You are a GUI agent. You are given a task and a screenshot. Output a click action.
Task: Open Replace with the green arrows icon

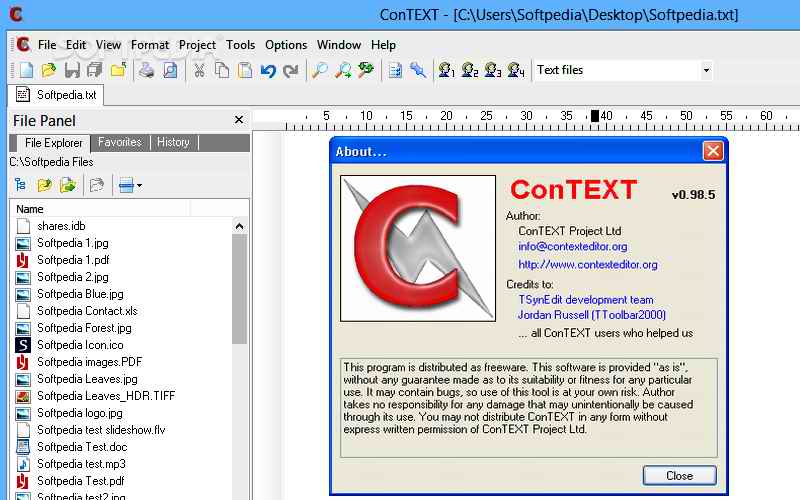(x=366, y=70)
